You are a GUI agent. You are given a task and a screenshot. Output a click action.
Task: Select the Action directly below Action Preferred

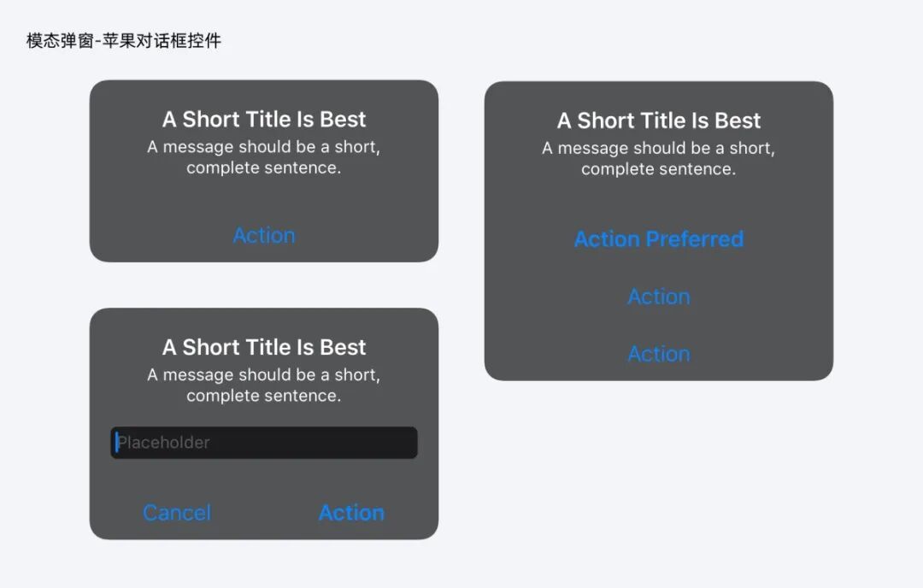[x=659, y=297]
